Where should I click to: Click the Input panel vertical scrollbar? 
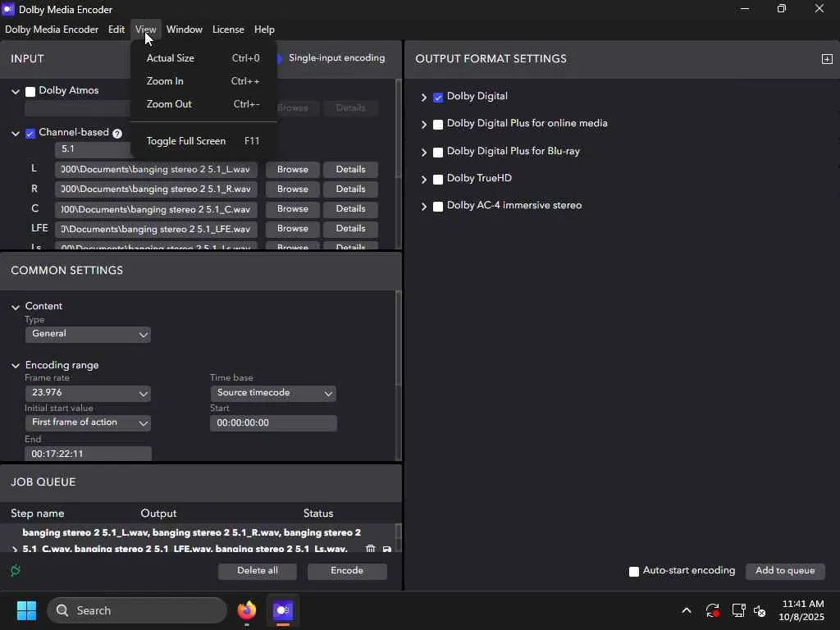[398, 129]
